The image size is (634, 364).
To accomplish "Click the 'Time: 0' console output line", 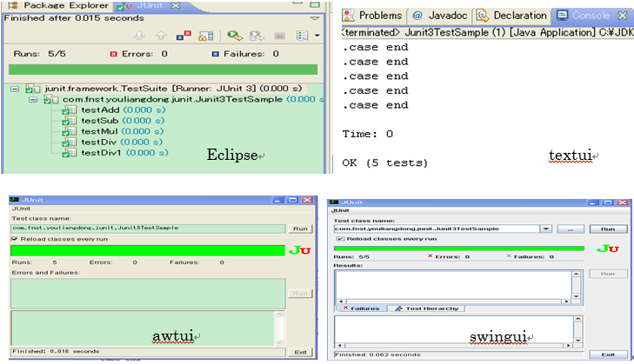I will tap(368, 134).
